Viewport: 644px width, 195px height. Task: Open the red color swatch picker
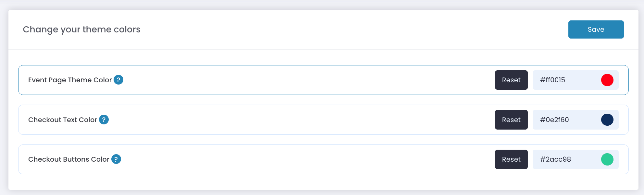(x=607, y=80)
